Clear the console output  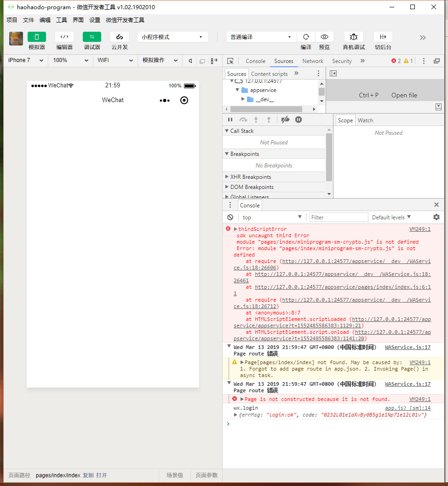(x=230, y=217)
